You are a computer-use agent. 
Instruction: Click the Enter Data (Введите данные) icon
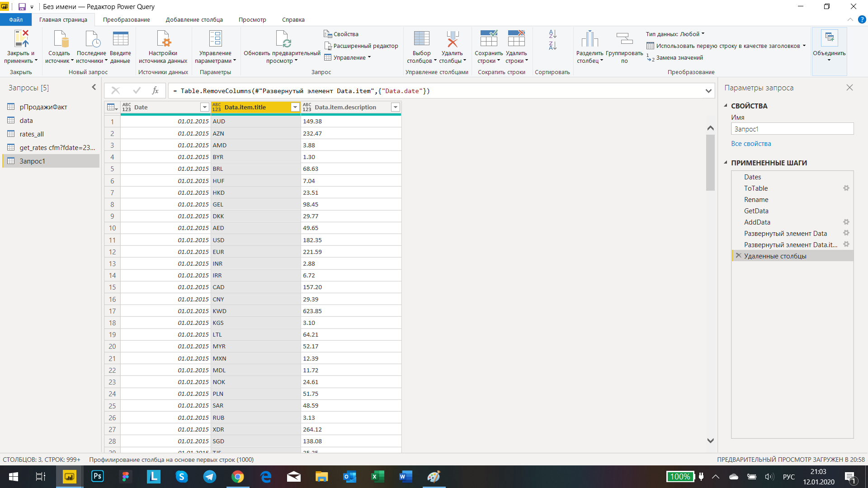[120, 39]
